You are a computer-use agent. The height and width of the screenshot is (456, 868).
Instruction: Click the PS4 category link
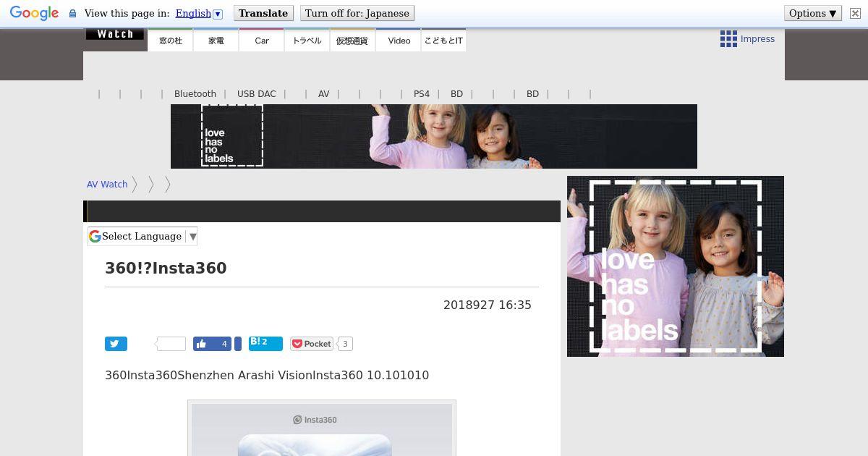pyautogui.click(x=422, y=94)
